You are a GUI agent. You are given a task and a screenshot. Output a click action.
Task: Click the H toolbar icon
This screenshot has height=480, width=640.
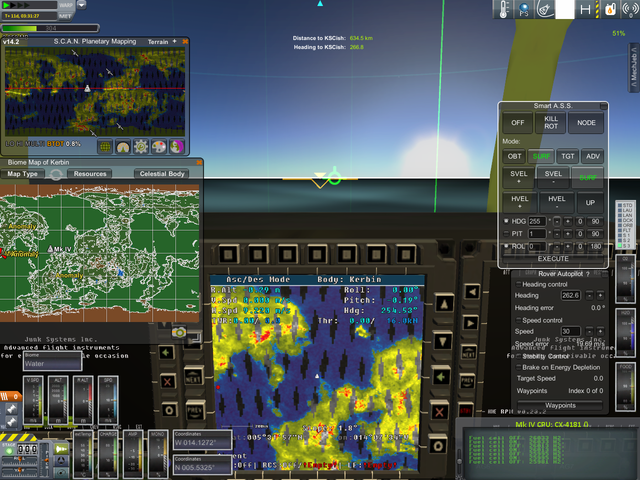point(586,9)
